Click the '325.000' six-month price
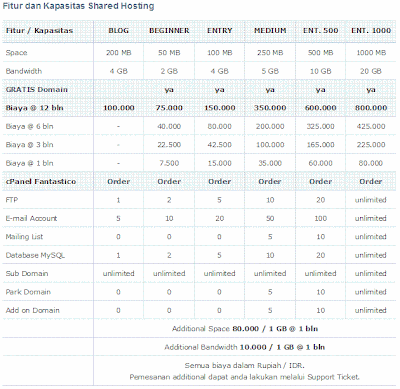Image resolution: width=400 pixels, height=389 pixels. click(x=320, y=126)
